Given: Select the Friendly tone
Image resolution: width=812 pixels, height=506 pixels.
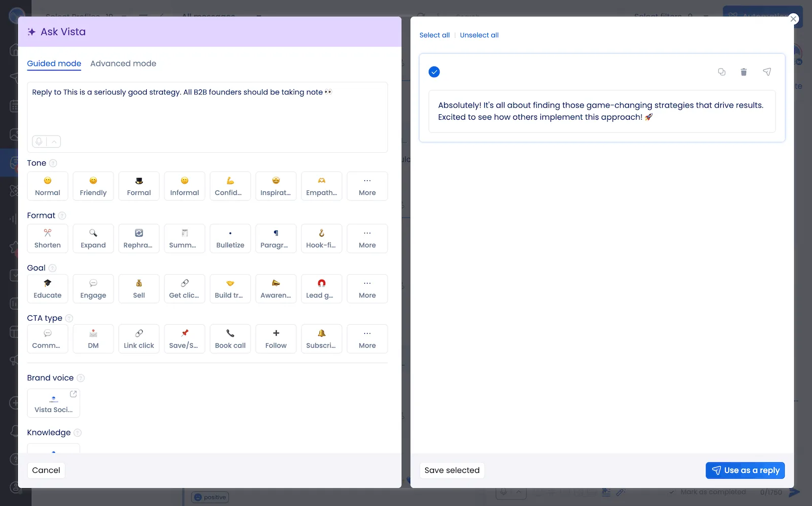Looking at the screenshot, I should pyautogui.click(x=93, y=186).
